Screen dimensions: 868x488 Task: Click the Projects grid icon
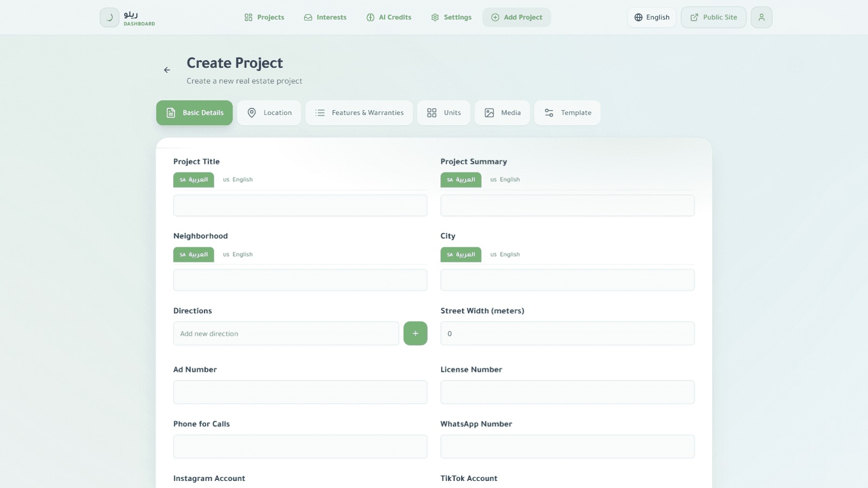(x=248, y=17)
